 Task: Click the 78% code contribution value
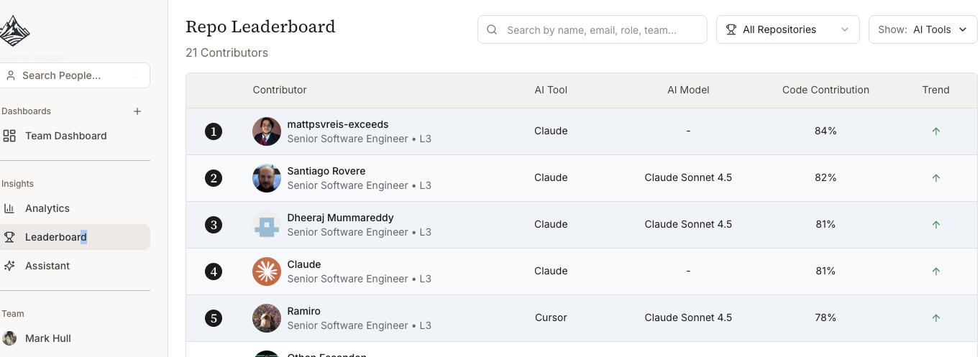(x=825, y=317)
